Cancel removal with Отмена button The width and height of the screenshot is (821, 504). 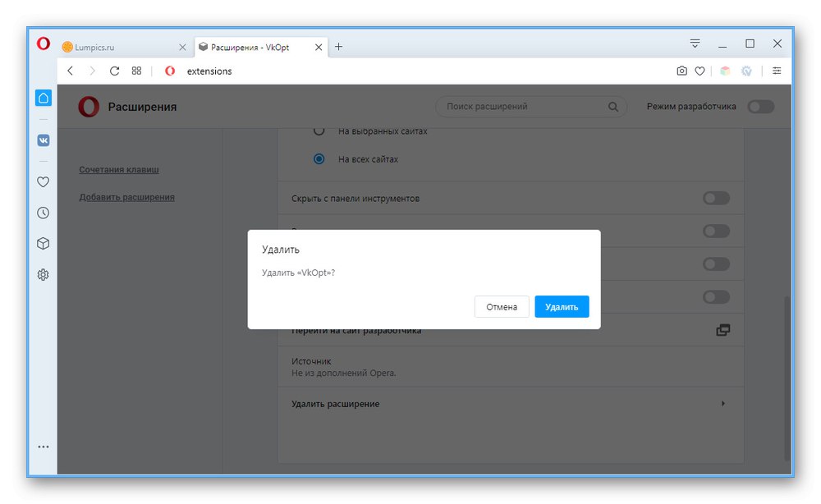[501, 307]
